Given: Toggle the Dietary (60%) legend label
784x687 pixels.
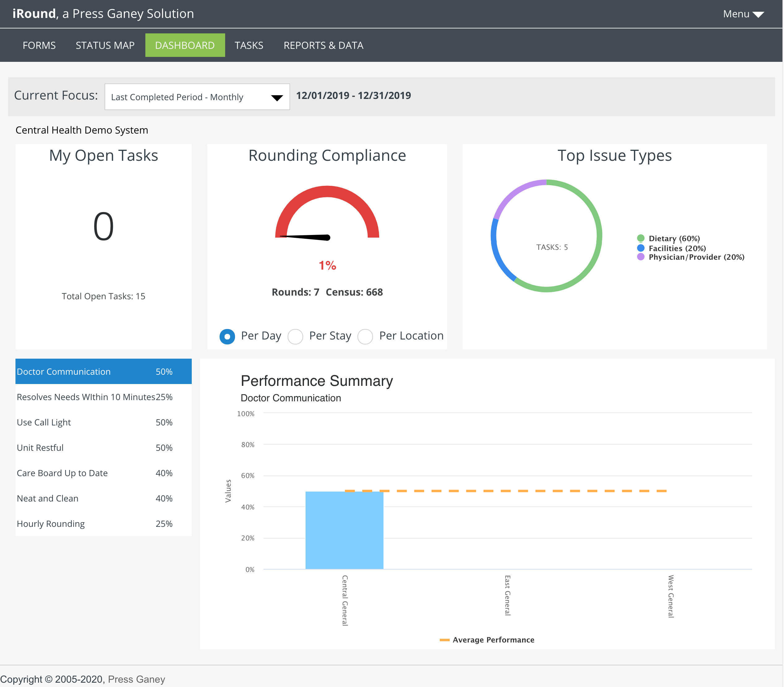Looking at the screenshot, I should coord(674,238).
